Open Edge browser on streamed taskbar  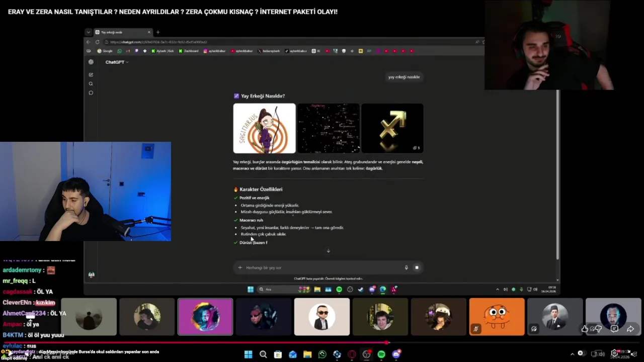tap(383, 289)
